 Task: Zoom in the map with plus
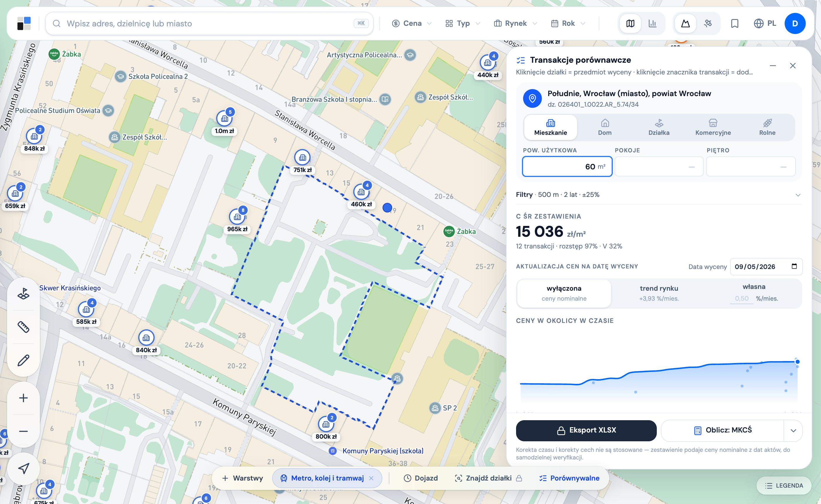(x=23, y=398)
